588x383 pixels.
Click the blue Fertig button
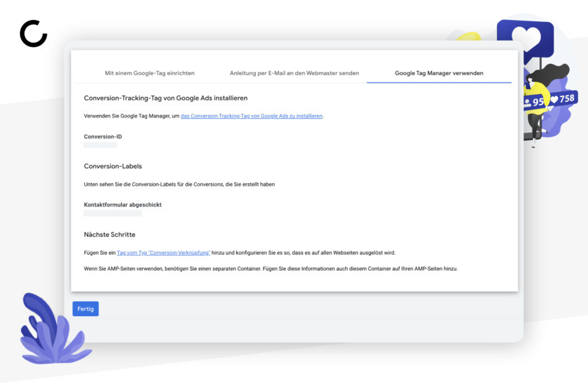click(86, 309)
